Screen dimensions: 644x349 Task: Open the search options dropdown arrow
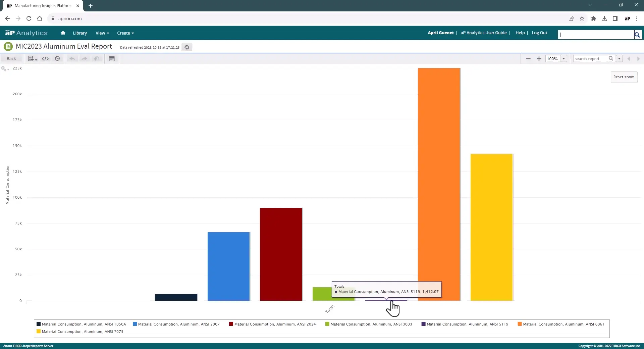click(x=619, y=58)
